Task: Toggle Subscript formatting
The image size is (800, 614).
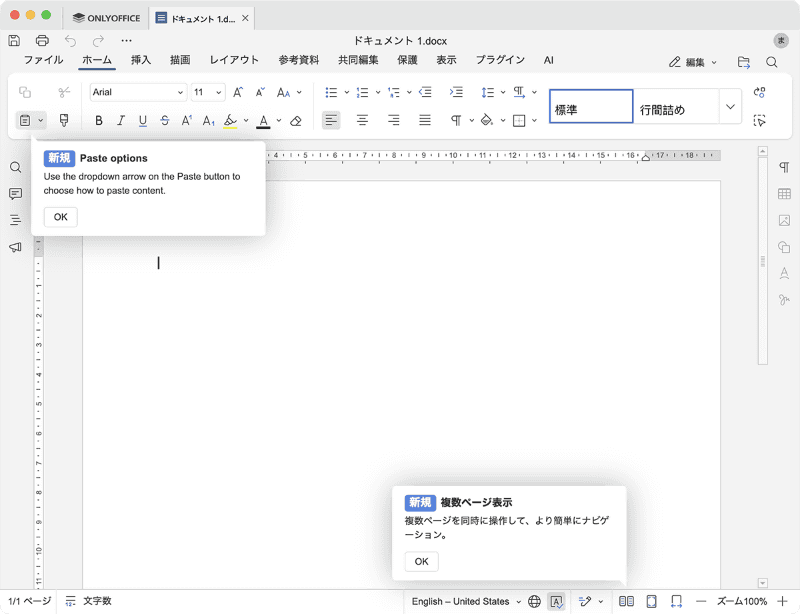Action: [208, 120]
